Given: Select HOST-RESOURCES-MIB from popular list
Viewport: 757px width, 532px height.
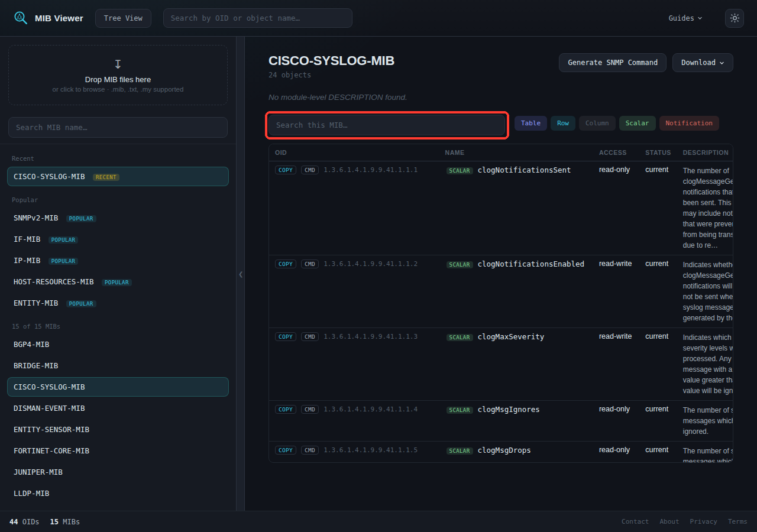Looking at the screenshot, I should (x=118, y=282).
